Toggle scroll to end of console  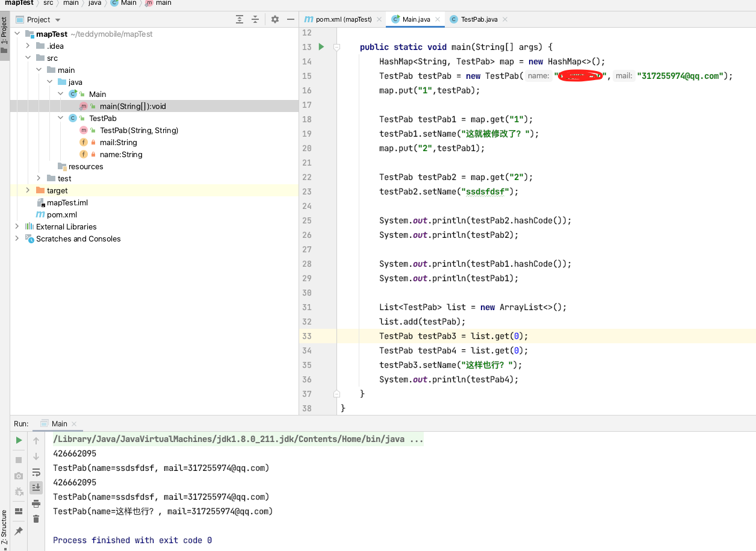click(36, 487)
